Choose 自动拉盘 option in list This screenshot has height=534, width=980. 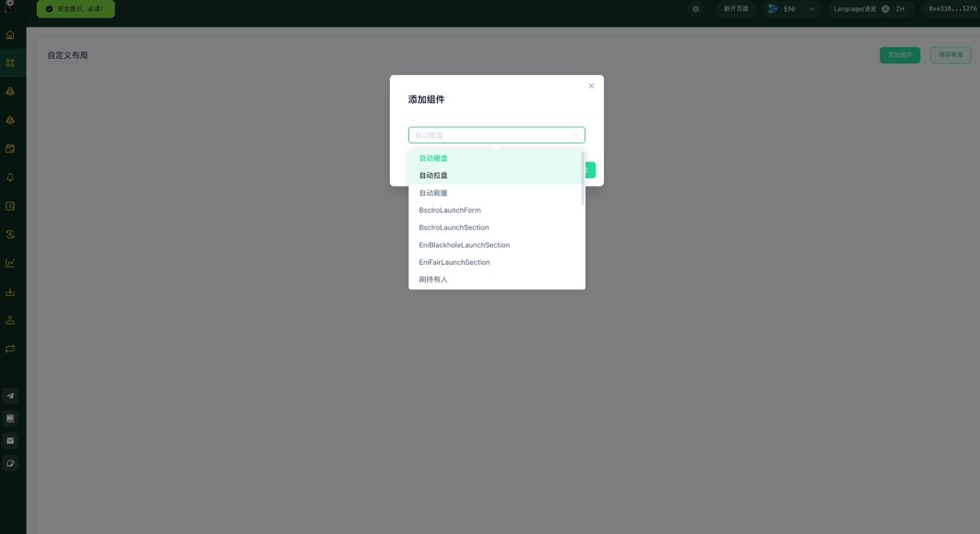point(495,176)
